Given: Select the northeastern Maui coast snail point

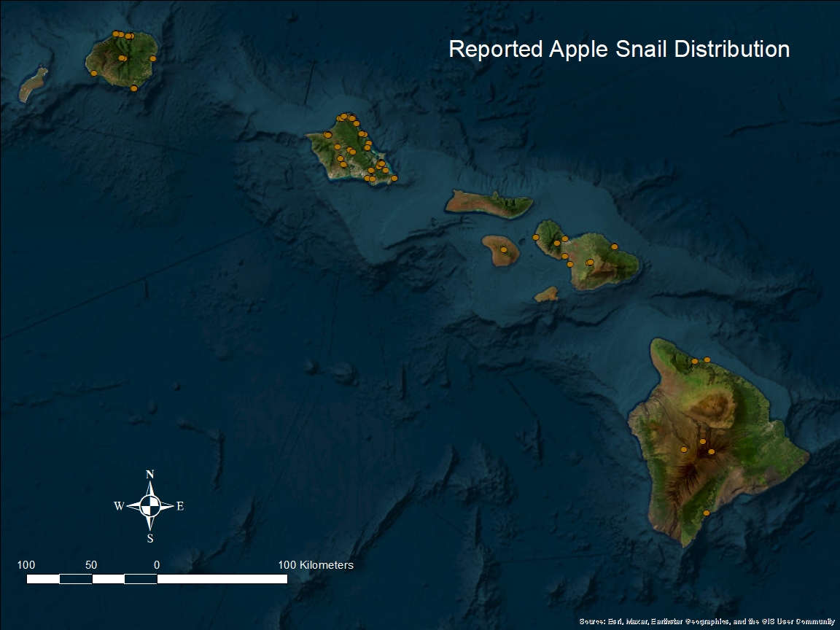Looking at the screenshot, I should (615, 246).
